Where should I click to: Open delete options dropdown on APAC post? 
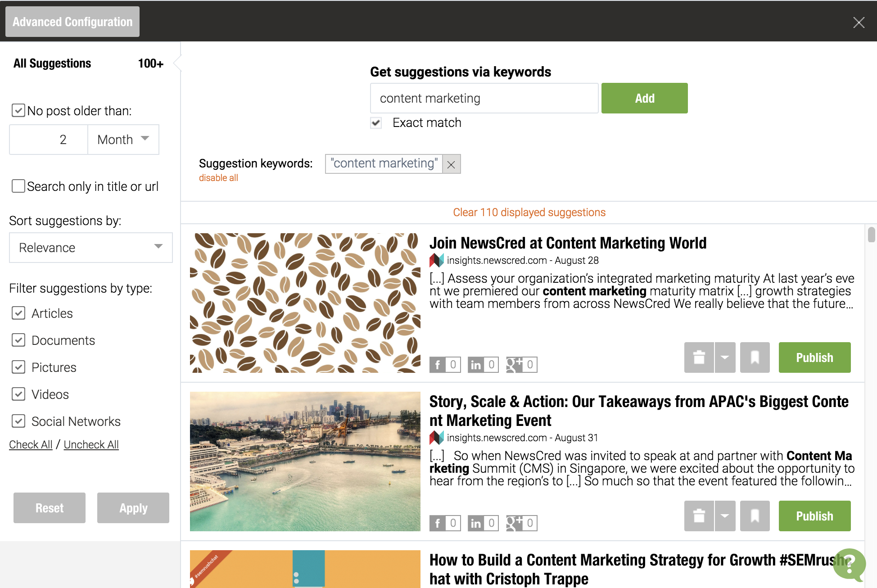click(725, 516)
